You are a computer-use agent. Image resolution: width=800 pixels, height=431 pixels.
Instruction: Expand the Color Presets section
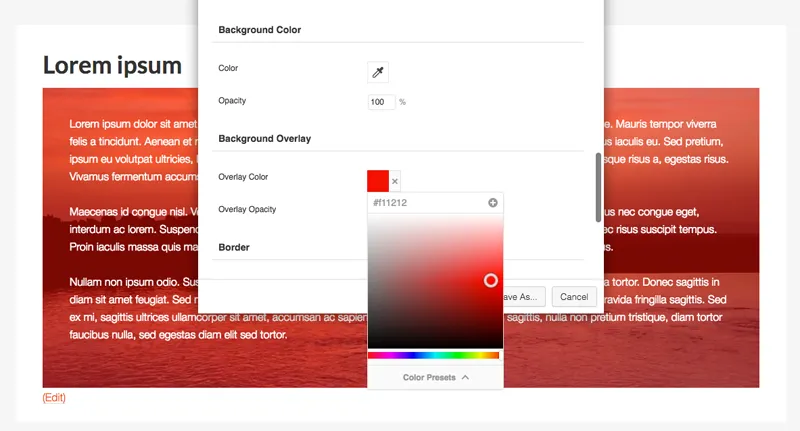(x=435, y=377)
